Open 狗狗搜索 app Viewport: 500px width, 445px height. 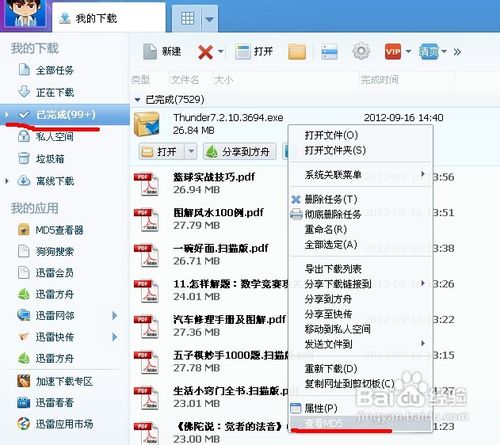pos(55,252)
